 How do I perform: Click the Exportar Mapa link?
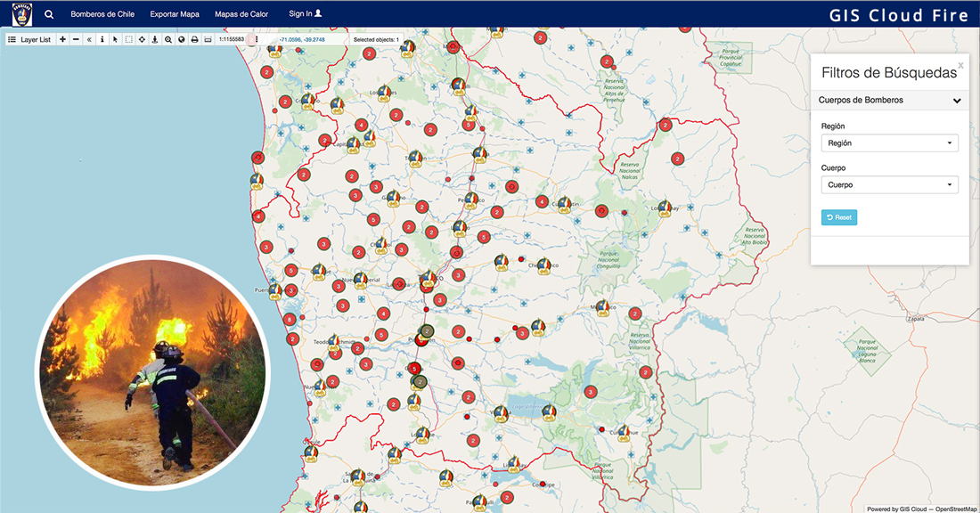[x=175, y=14]
